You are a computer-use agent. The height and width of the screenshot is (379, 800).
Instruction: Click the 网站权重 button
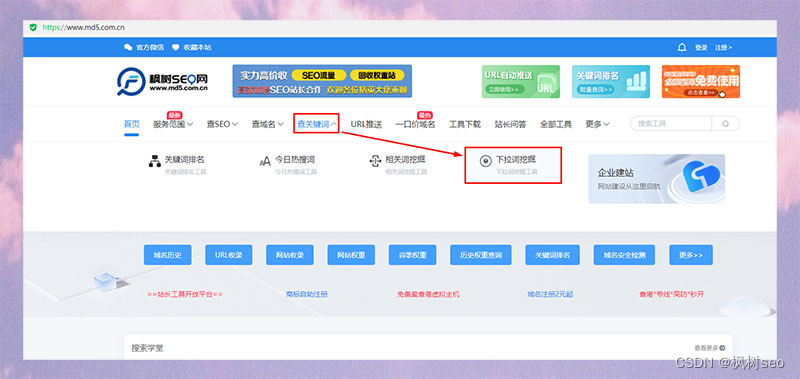[x=351, y=255]
